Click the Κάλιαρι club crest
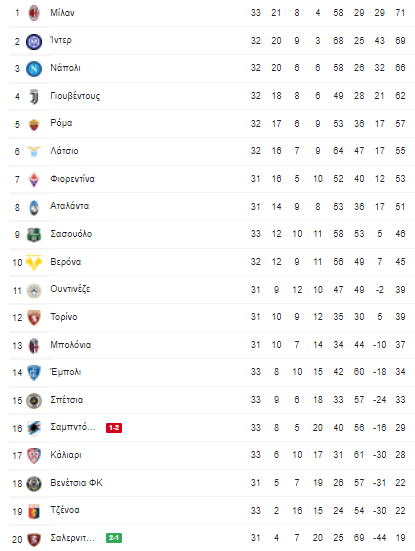Viewport: 415px width, 551px height. [34, 455]
